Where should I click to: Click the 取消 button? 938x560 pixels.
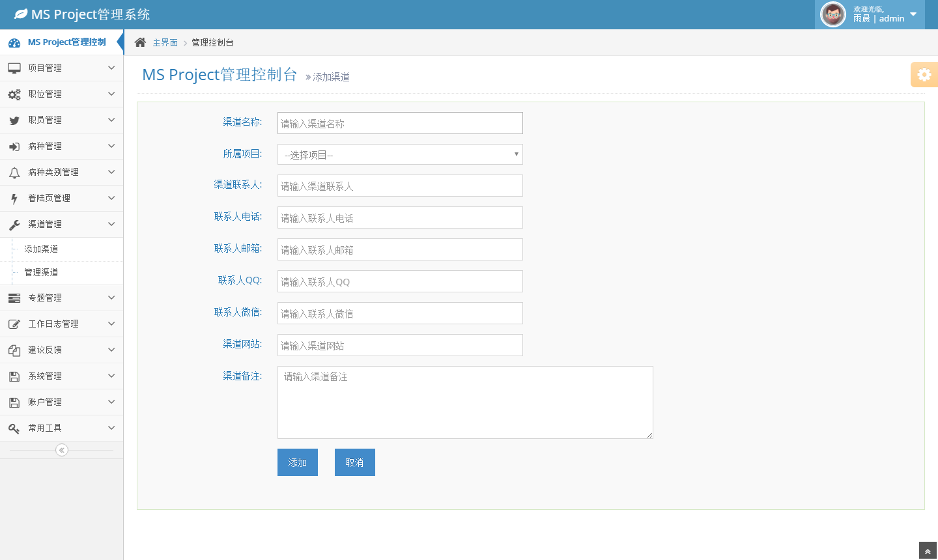(354, 462)
